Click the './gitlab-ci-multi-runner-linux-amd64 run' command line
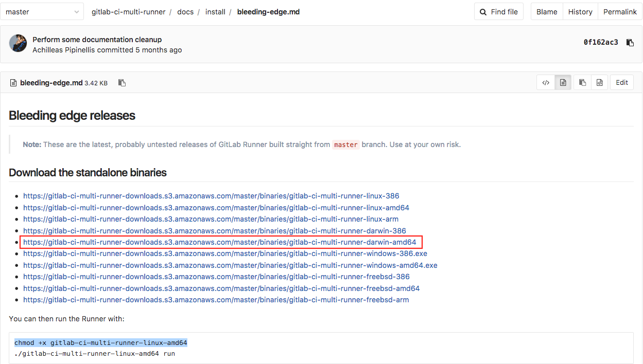643x364 pixels. [x=95, y=354]
